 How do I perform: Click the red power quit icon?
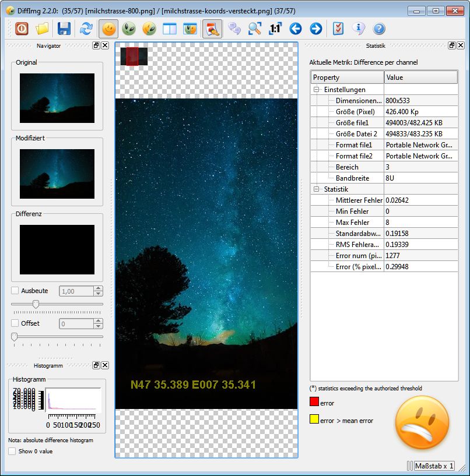[x=22, y=29]
